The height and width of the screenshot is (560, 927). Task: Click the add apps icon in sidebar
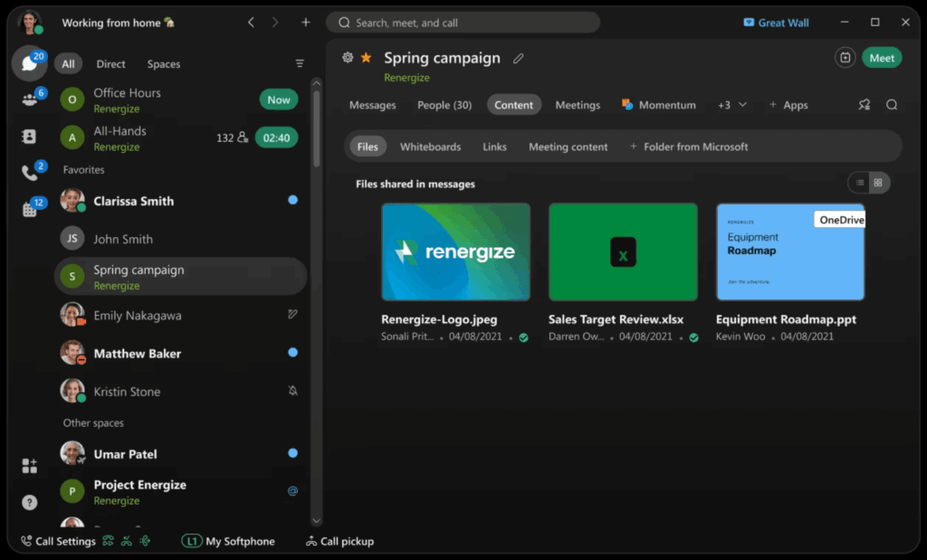(29, 466)
